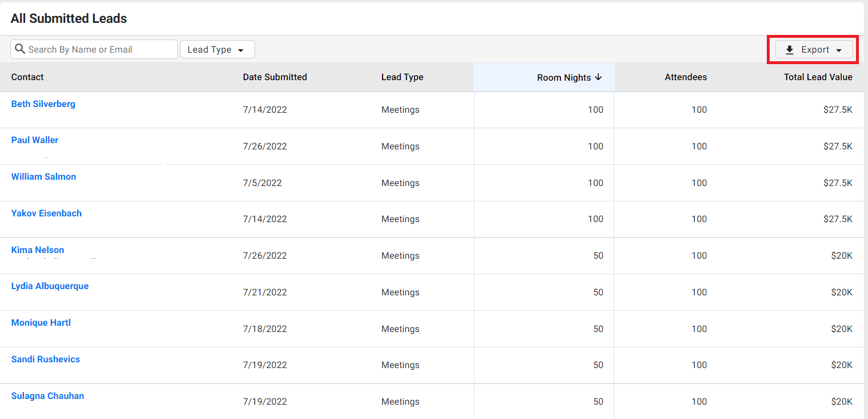The height and width of the screenshot is (419, 868).
Task: Click $20K value in Monique Hartl row
Action: (x=842, y=329)
